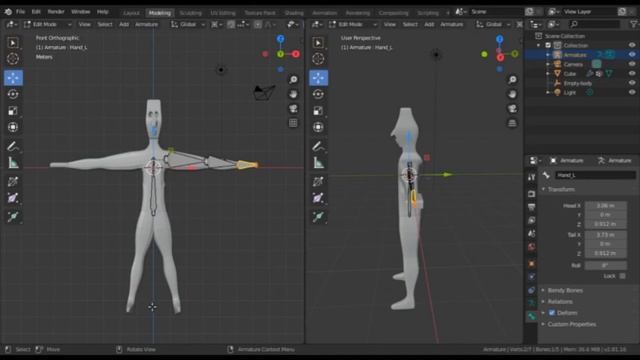The width and height of the screenshot is (640, 360).
Task: Open View menu in right viewport header
Action: pyautogui.click(x=390, y=24)
